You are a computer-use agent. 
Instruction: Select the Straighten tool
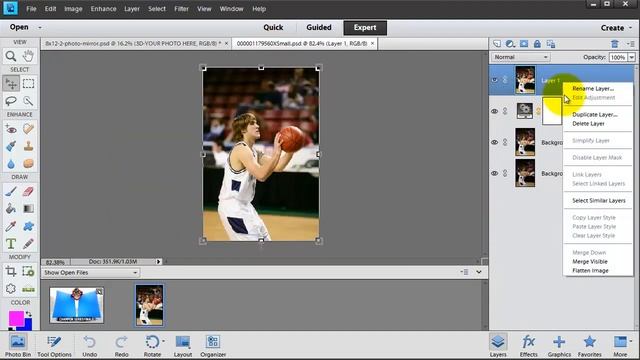point(28,289)
